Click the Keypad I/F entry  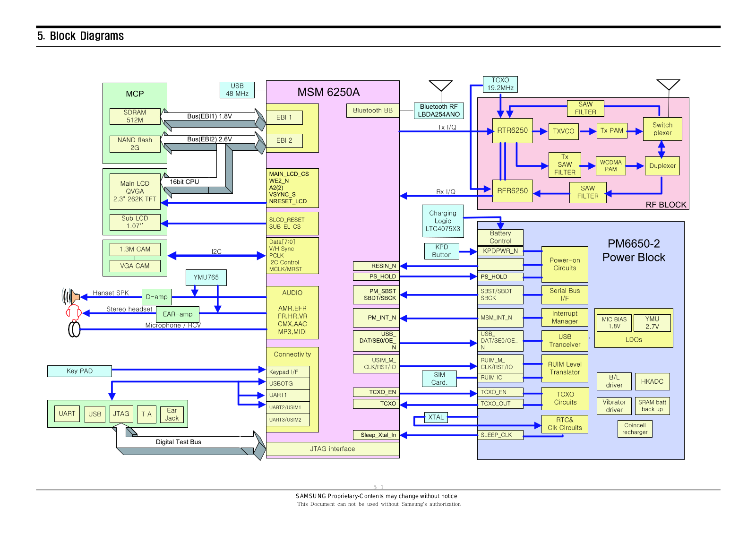pyautogui.click(x=288, y=372)
